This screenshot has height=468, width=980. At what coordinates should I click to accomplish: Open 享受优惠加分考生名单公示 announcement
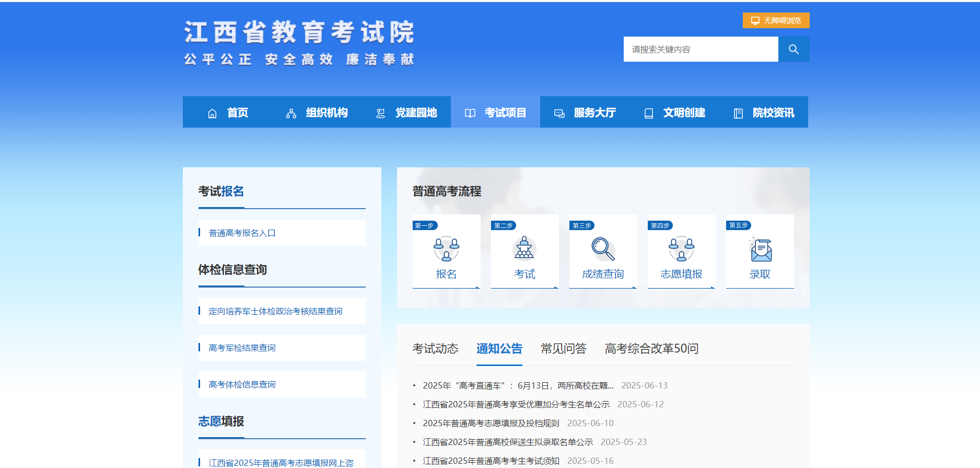(x=516, y=404)
